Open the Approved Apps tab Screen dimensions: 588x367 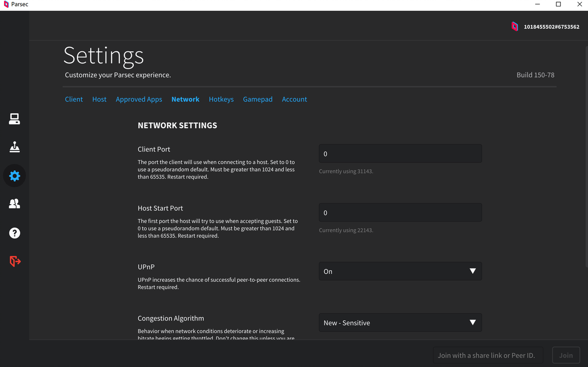pyautogui.click(x=139, y=99)
